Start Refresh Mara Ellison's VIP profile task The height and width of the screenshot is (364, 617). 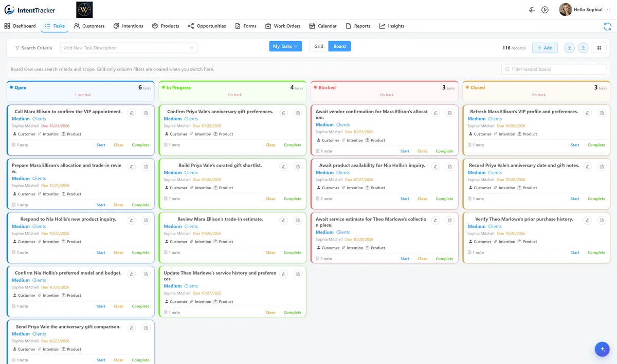575,145
